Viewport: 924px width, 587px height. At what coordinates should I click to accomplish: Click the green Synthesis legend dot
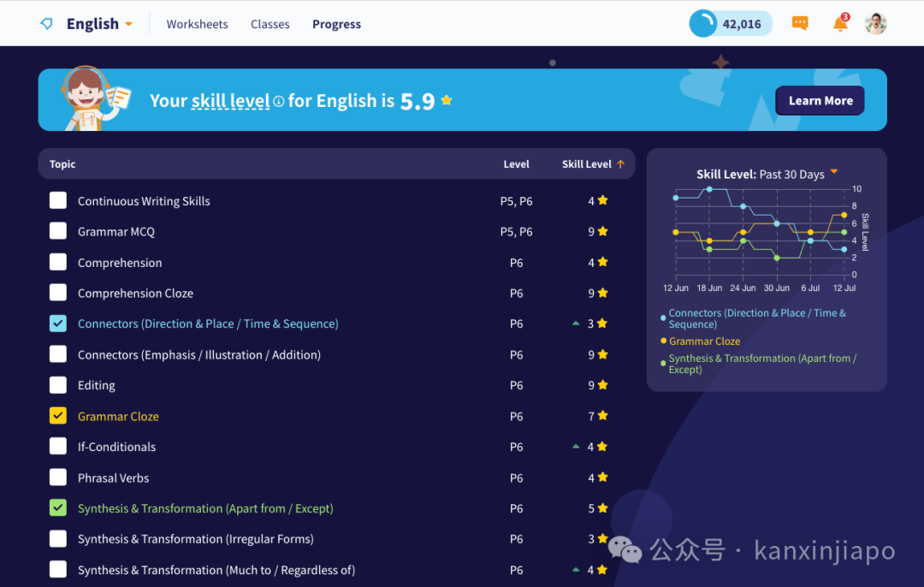coord(664,363)
